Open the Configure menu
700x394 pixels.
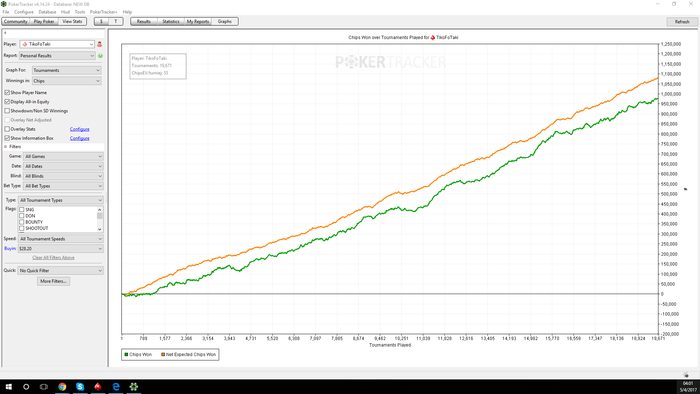click(24, 12)
